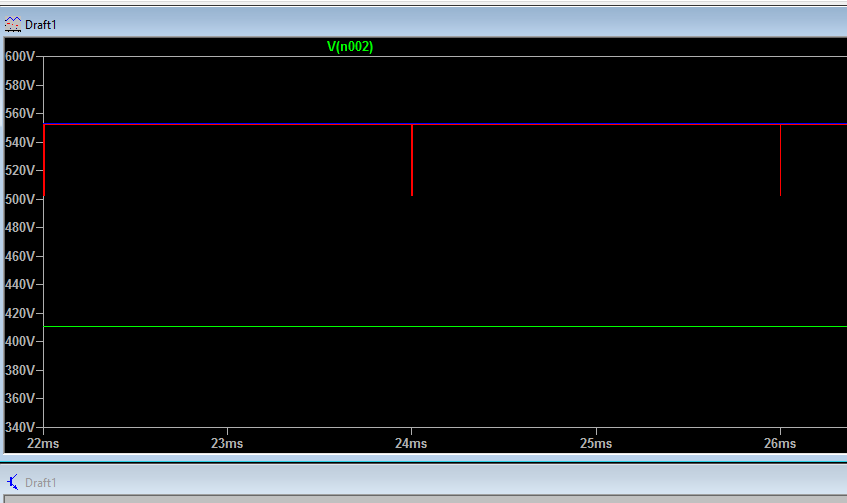Click the 26ms time axis label
Viewport: 847px width, 503px height.
[x=779, y=444]
